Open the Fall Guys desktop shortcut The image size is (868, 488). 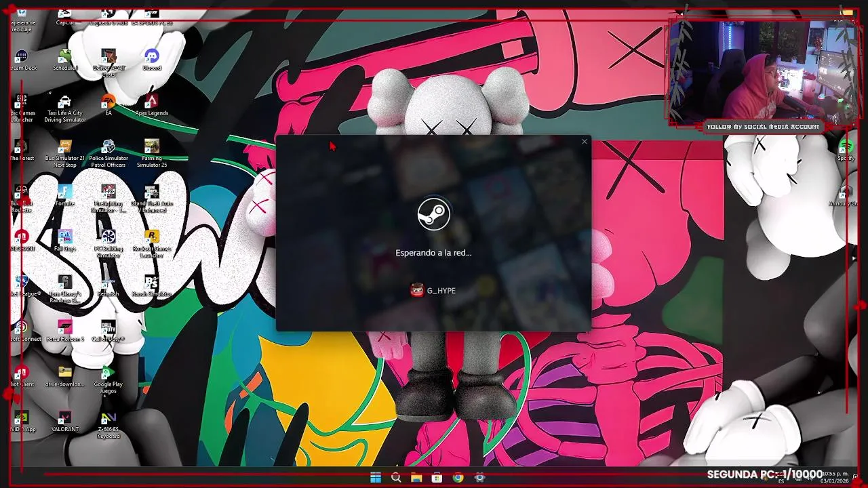[x=65, y=241]
